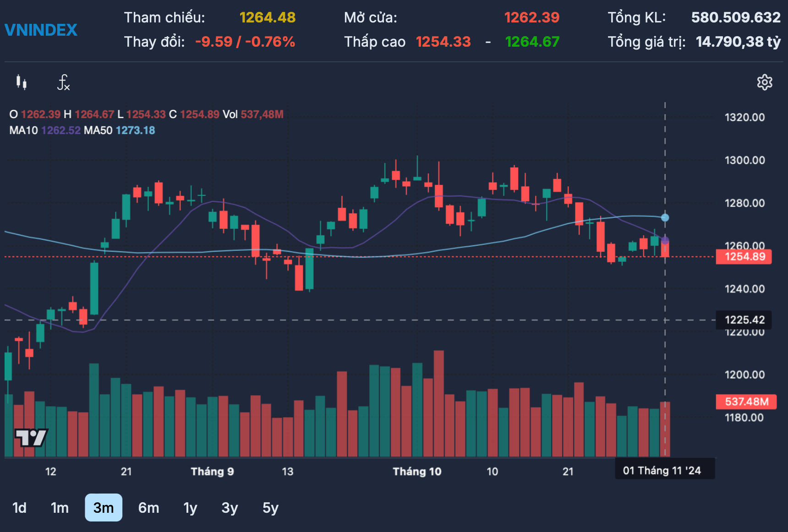This screenshot has height=532, width=788.
Task: Click the MA50 line endpoint dot
Action: [665, 217]
